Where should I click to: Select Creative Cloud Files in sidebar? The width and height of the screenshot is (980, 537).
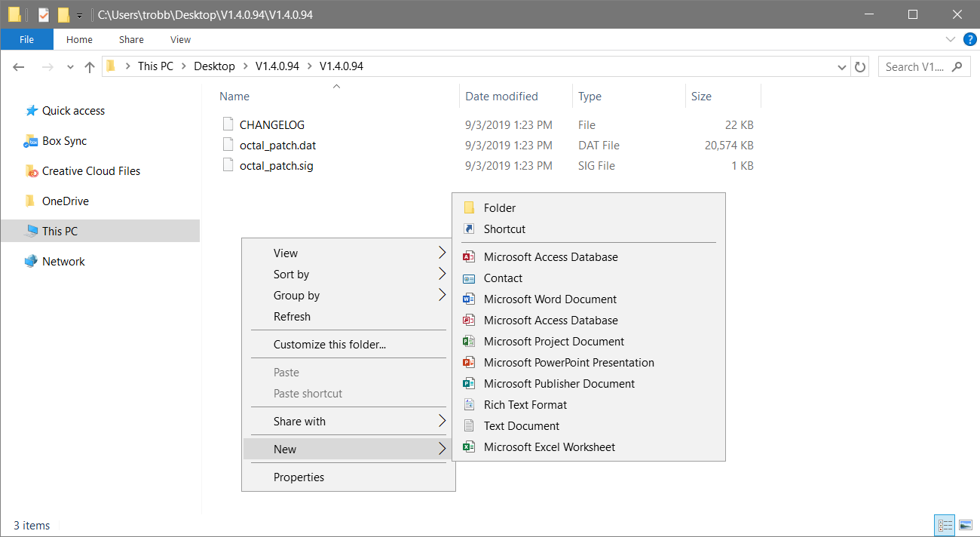point(90,171)
